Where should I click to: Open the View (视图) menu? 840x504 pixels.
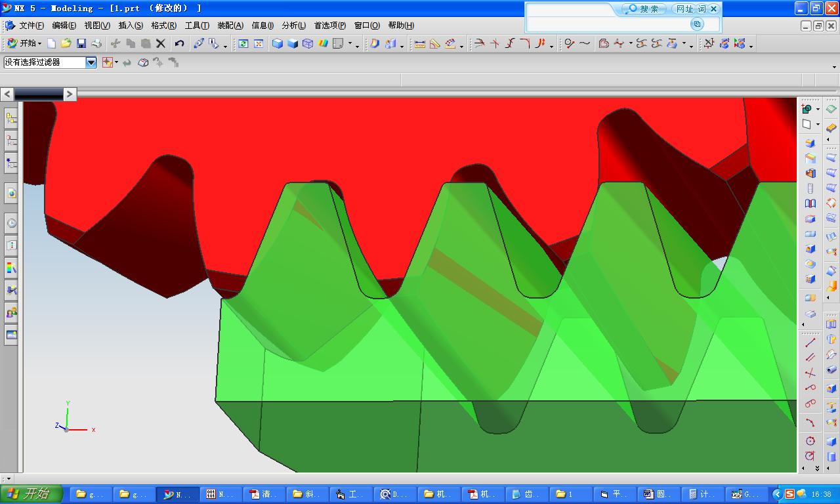pos(96,26)
